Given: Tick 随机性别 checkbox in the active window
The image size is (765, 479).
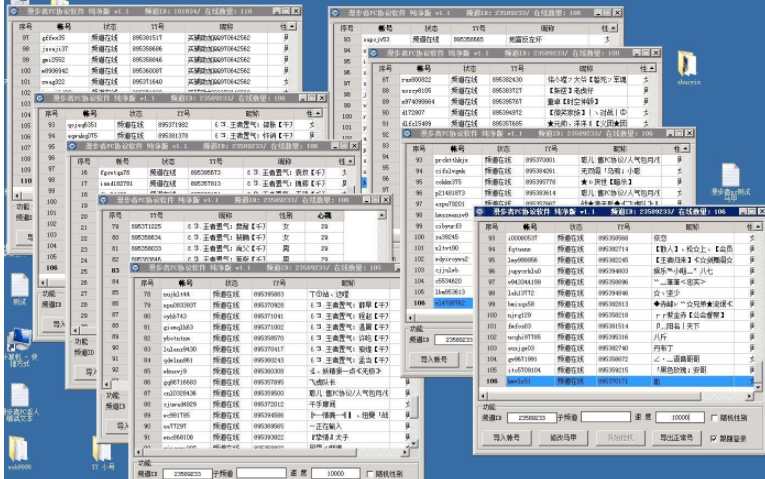Looking at the screenshot, I should (714, 418).
